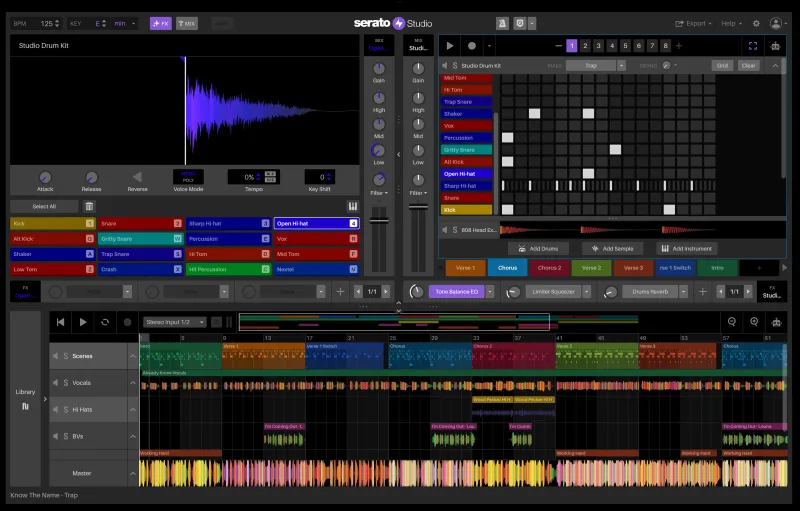Image resolution: width=800 pixels, height=511 pixels.
Task: Open play options dropdown arrow
Action: (489, 46)
